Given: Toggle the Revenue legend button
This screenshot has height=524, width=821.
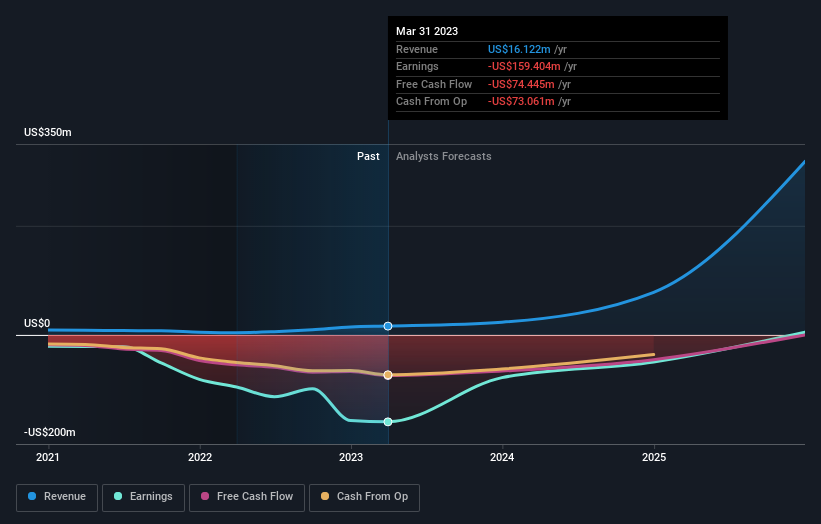Looking at the screenshot, I should (57, 497).
